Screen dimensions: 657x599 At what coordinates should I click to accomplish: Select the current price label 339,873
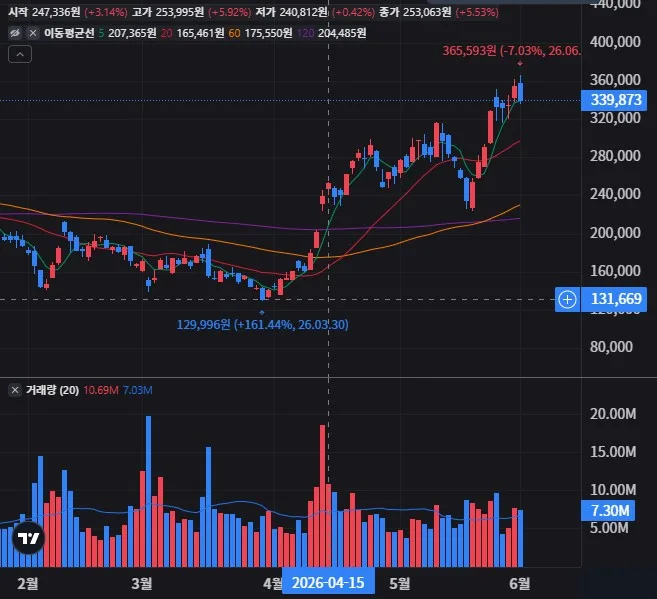pos(614,100)
